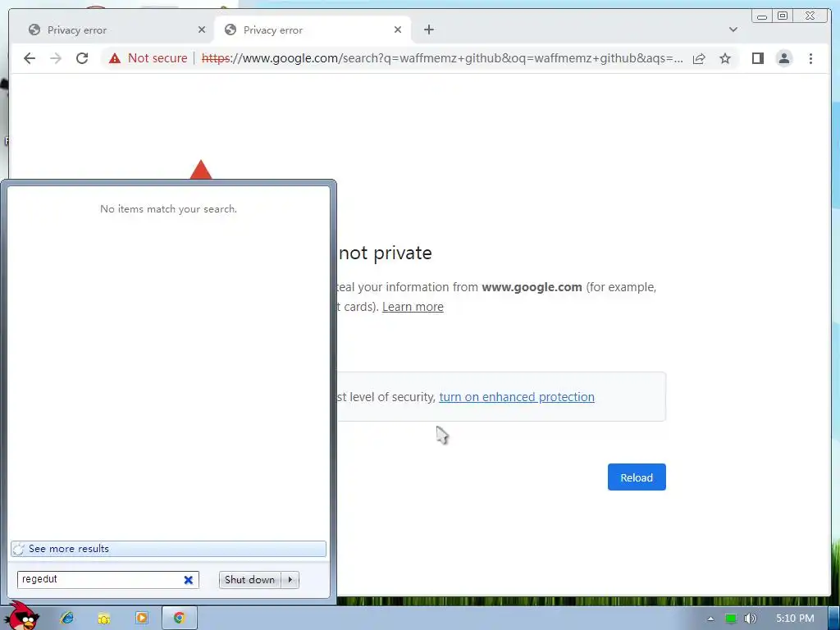Image resolution: width=840 pixels, height=630 pixels.
Task: Expand the tab search dropdown
Action: [733, 30]
